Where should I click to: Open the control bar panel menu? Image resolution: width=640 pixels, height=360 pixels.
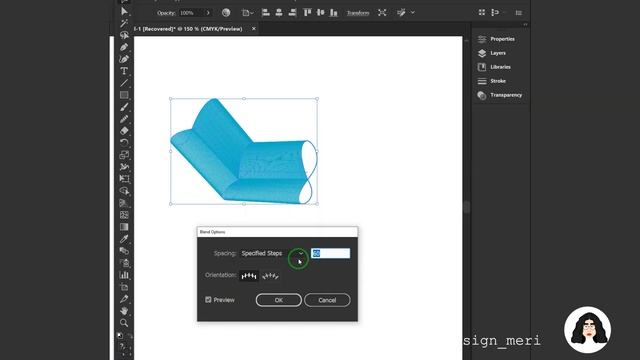[519, 13]
